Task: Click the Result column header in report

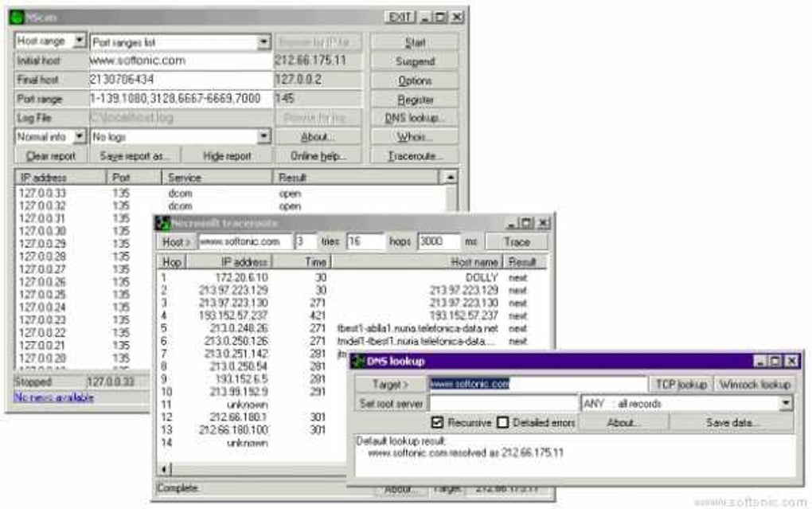Action: click(355, 178)
